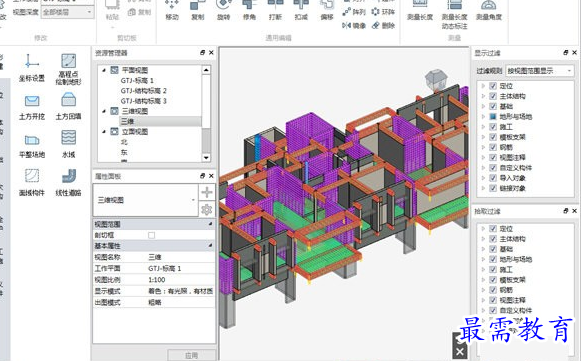Select the 坐标设置 coordinate tool
The width and height of the screenshot is (581, 361).
31,67
